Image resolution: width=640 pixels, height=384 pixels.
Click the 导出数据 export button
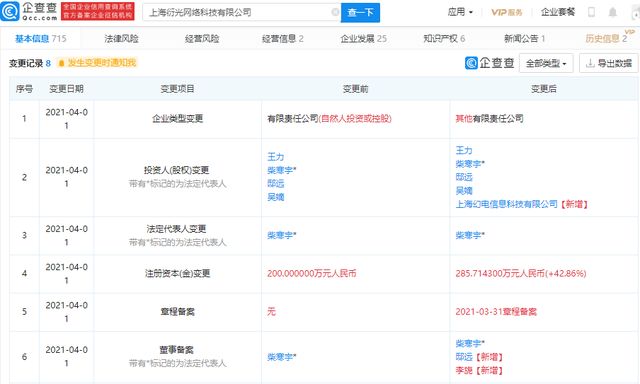[609, 63]
